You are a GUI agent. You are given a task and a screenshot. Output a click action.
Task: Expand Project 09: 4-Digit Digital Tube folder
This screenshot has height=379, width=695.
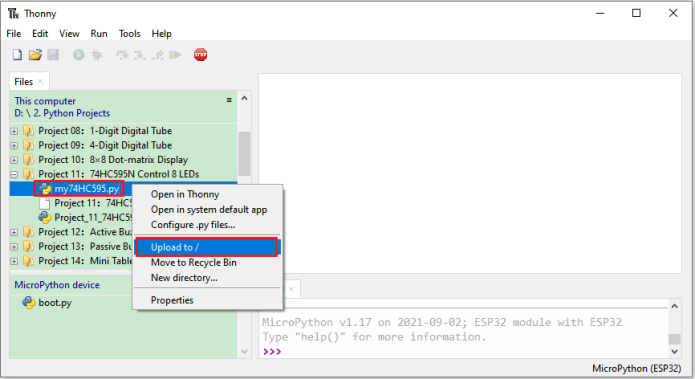14,145
